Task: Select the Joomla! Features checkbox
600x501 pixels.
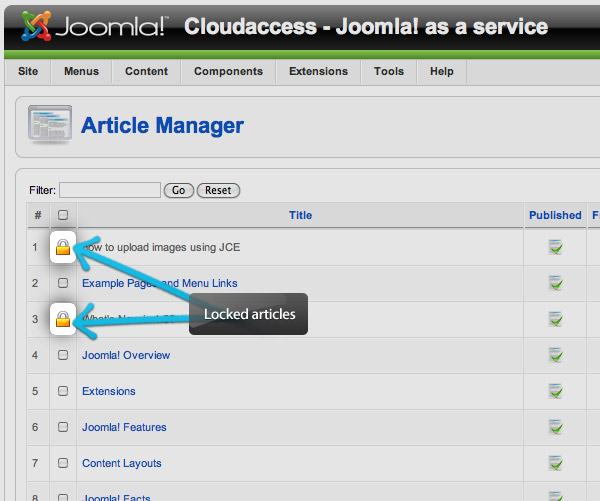Action: pos(63,427)
